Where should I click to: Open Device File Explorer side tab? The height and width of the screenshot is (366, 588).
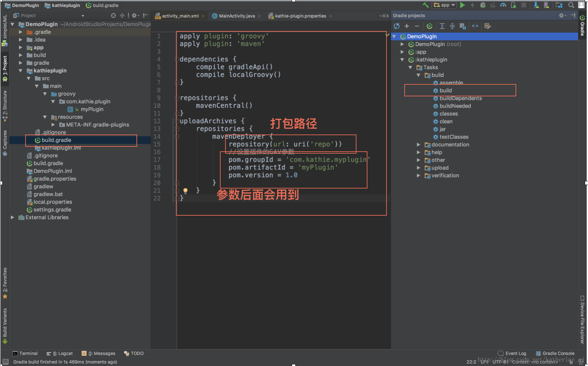coord(582,320)
